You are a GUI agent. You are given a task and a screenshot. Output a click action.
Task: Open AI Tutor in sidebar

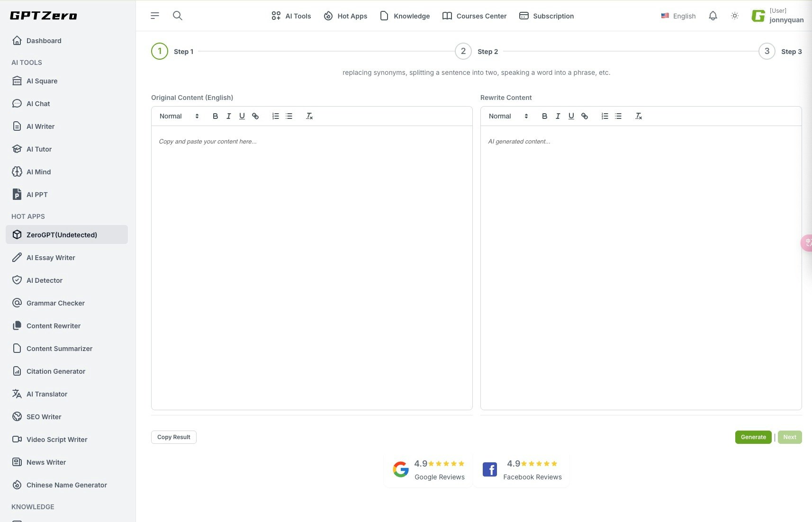[x=67, y=149]
